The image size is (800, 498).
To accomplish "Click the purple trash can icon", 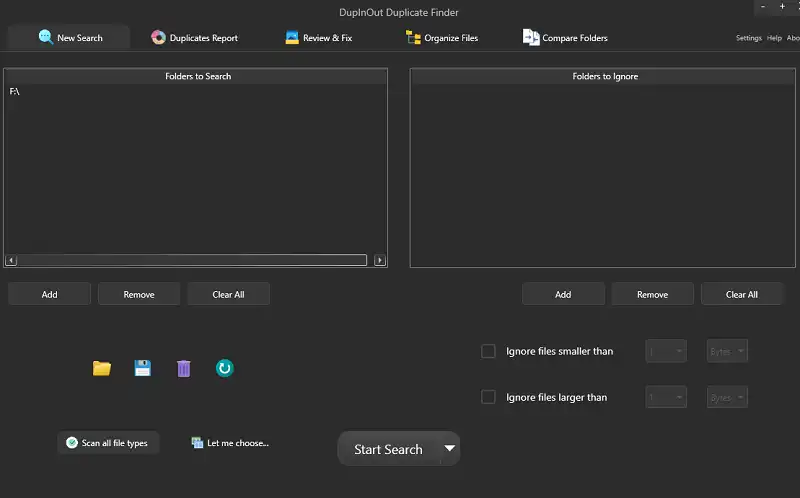I will [183, 368].
